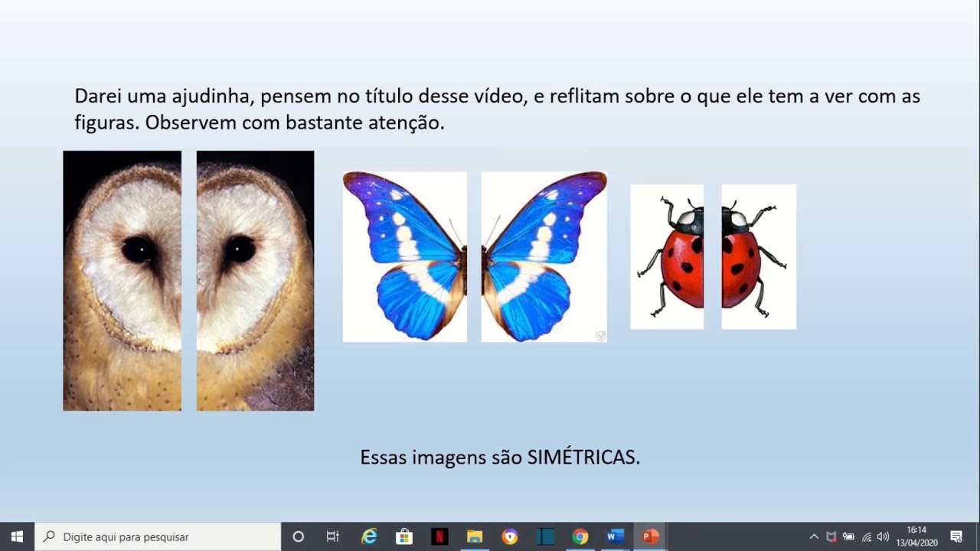Select the right ladybug half image
Screen dimensions: 980x551
[759, 256]
